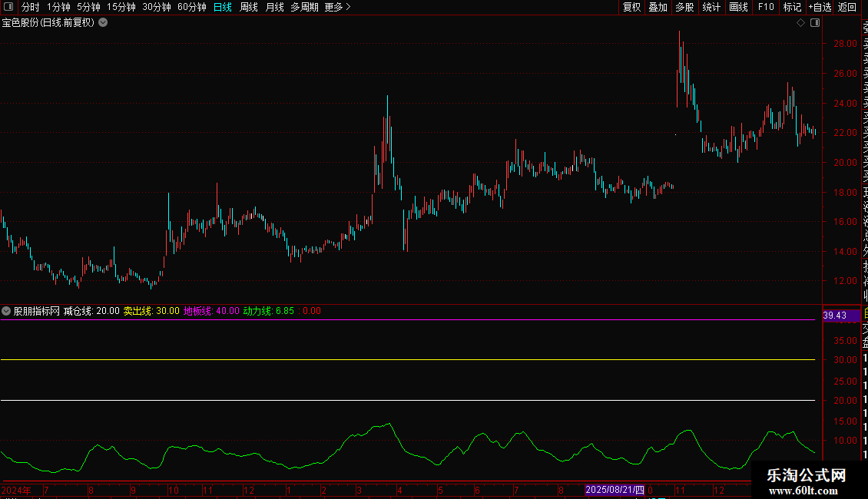Screen dimensions: 868x499
Task: Open the dropdown arrow beside 宝色股份 title
Action: point(103,23)
